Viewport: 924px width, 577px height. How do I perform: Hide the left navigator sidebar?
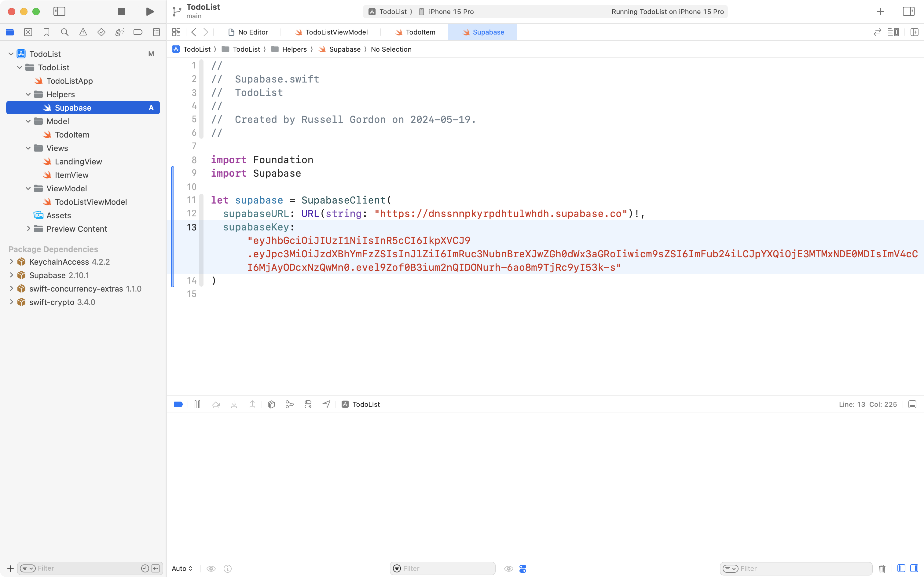click(60, 11)
